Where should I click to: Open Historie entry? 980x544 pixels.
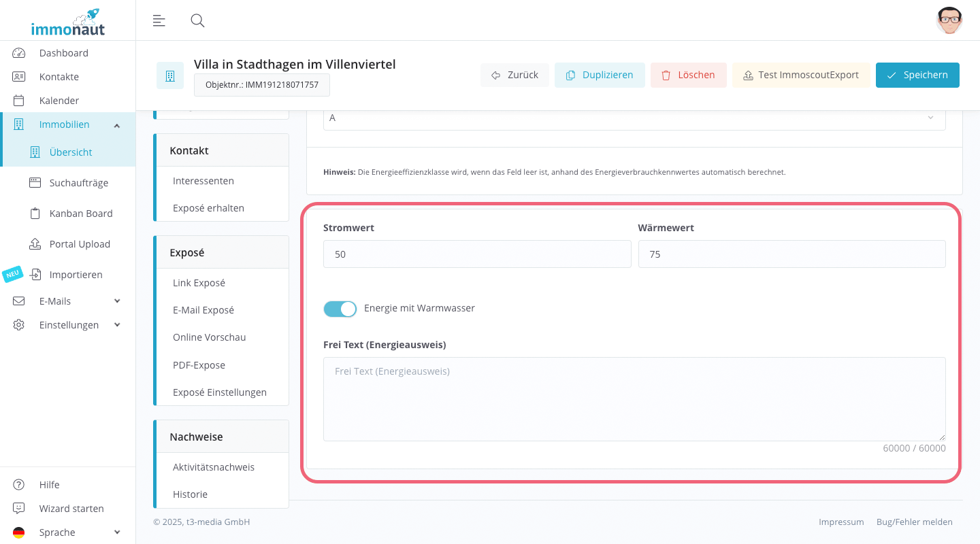190,494
